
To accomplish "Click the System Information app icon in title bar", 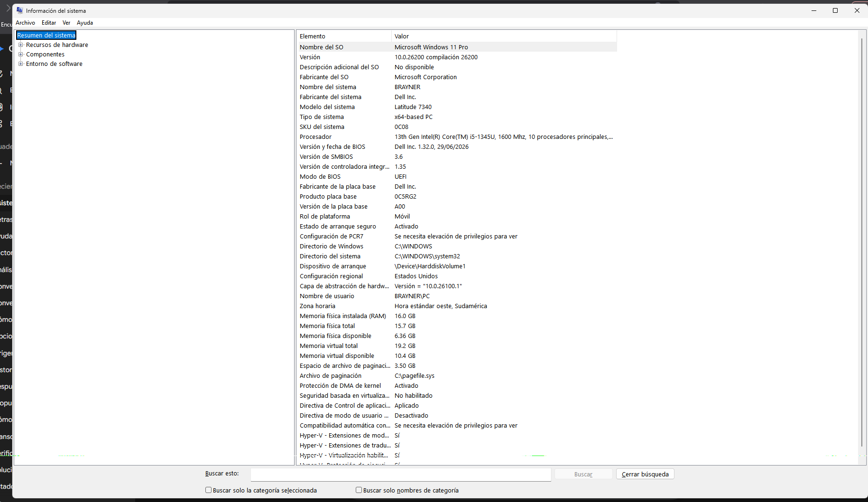I will click(x=19, y=10).
